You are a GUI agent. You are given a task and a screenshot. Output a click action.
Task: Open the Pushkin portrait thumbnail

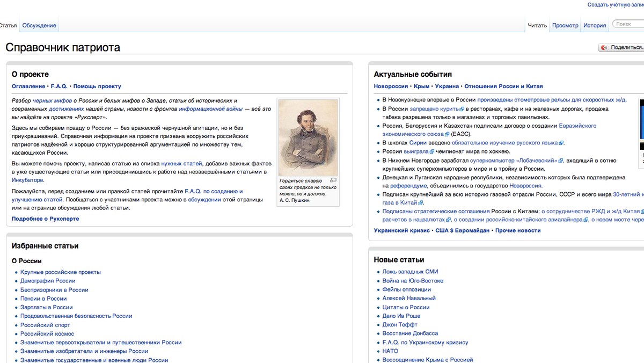coord(308,138)
